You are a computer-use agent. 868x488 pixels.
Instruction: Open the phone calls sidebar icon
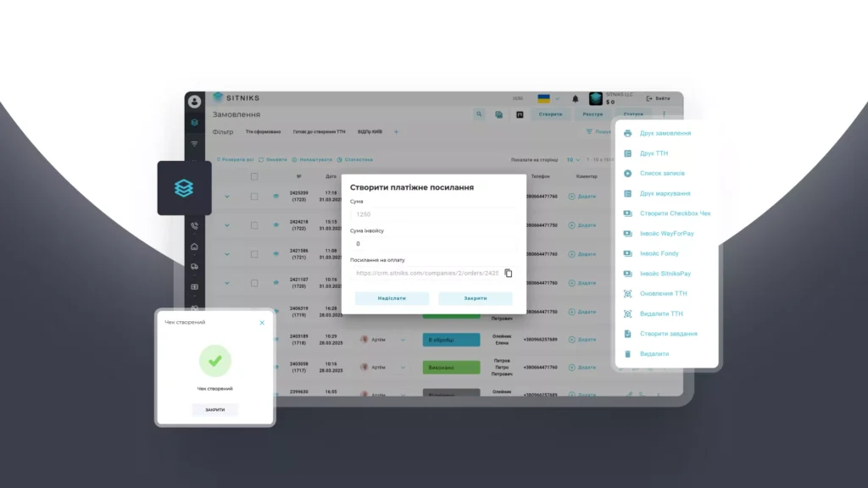pos(194,225)
